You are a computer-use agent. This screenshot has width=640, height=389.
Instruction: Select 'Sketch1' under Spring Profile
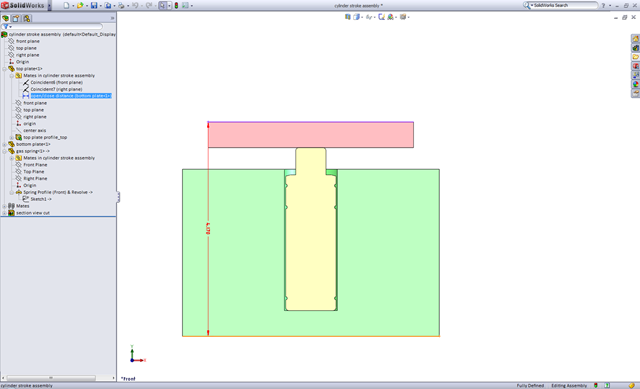pyautogui.click(x=41, y=199)
